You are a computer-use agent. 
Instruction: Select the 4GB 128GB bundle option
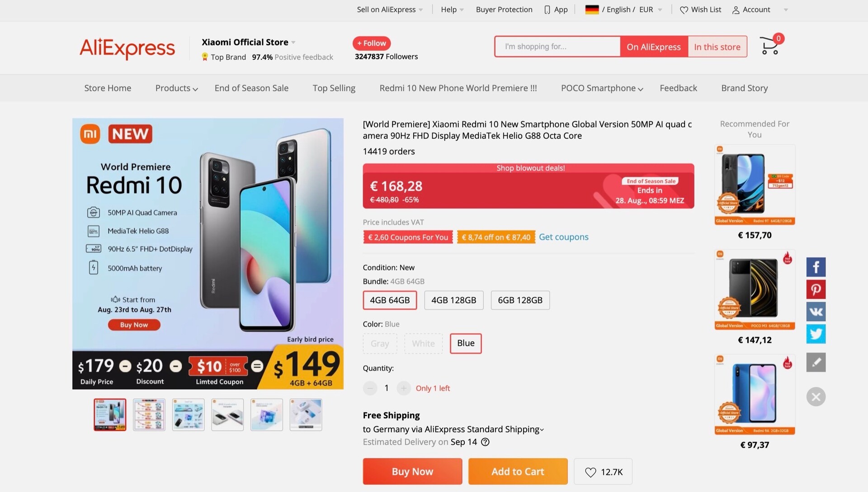coord(453,300)
